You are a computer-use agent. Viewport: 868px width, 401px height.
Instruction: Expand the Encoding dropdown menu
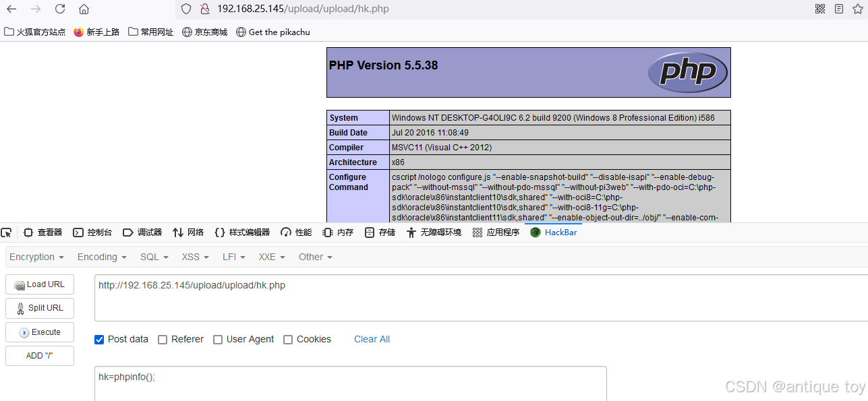coord(102,257)
